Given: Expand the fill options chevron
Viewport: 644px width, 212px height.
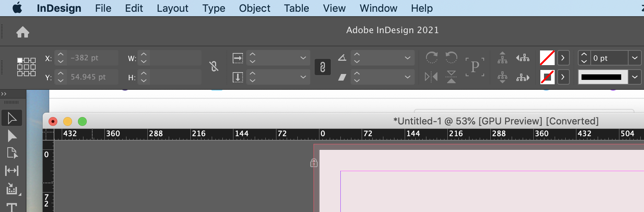Looking at the screenshot, I should [563, 58].
